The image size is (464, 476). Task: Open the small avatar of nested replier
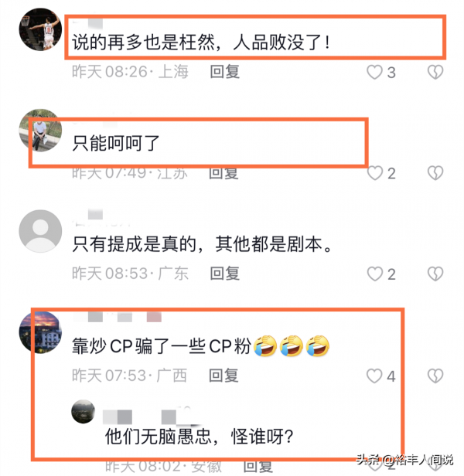(84, 412)
